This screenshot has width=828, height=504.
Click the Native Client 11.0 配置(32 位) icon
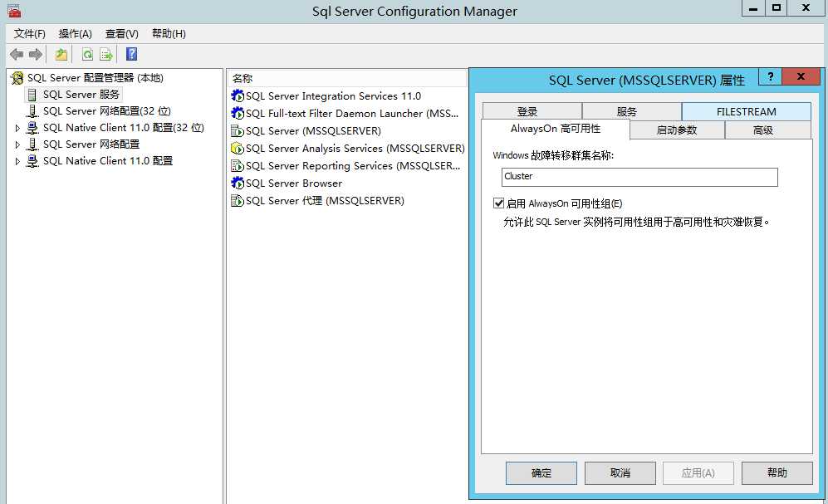coord(32,128)
